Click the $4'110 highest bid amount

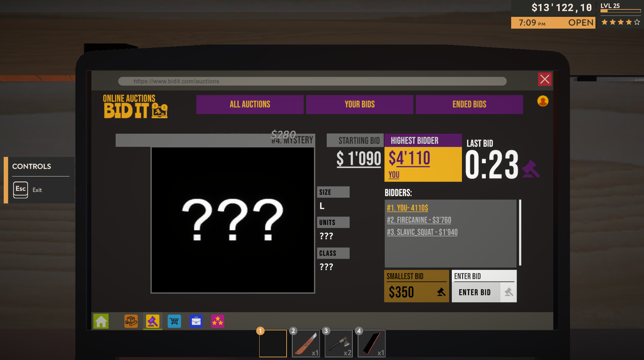[409, 158]
